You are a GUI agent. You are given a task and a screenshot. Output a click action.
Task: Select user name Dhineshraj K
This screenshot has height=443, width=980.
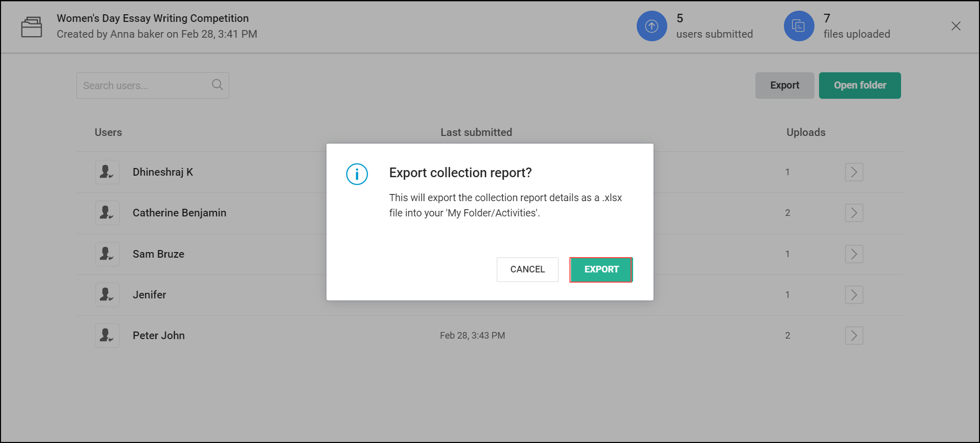[163, 172]
